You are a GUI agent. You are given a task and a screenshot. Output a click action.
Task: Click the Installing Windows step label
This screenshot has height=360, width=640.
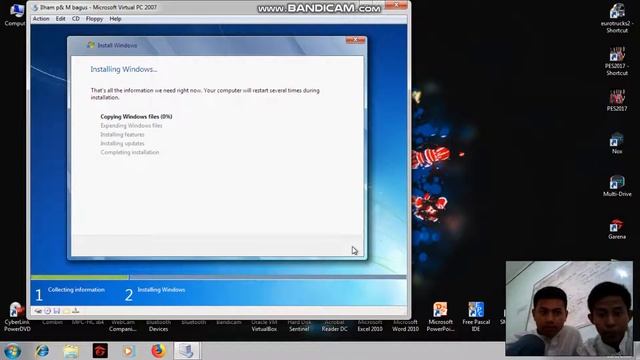[x=161, y=290]
